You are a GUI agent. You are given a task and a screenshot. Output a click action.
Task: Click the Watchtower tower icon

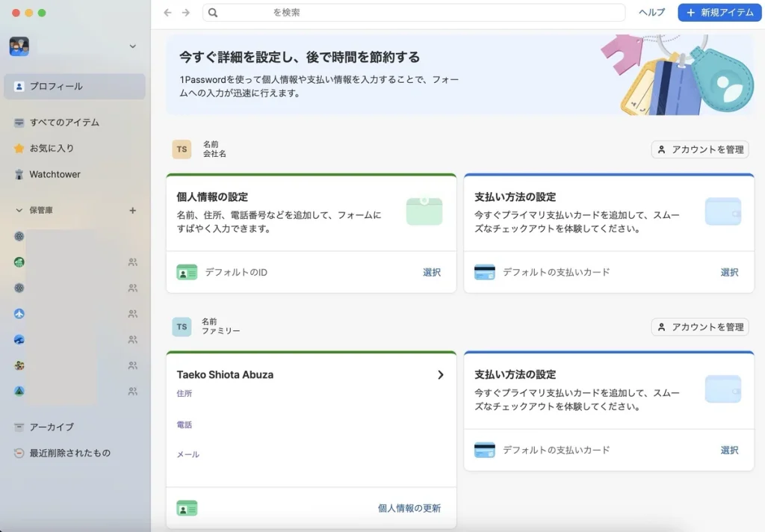[19, 174]
